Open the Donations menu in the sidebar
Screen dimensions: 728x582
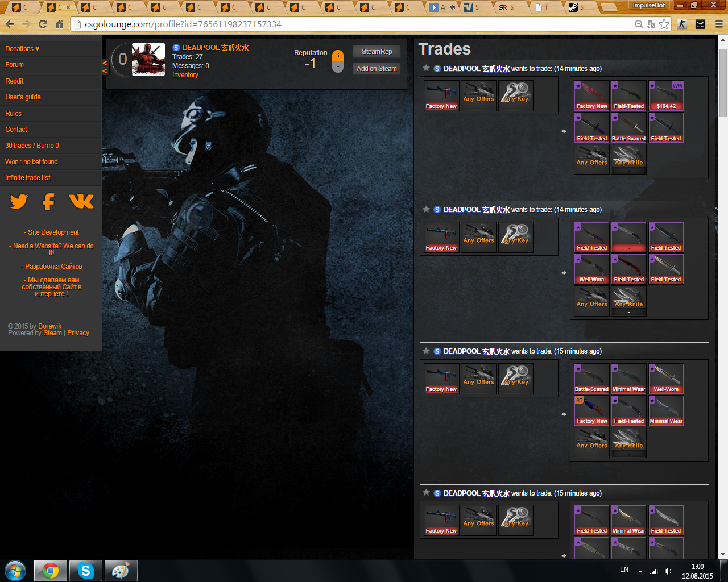click(x=22, y=49)
